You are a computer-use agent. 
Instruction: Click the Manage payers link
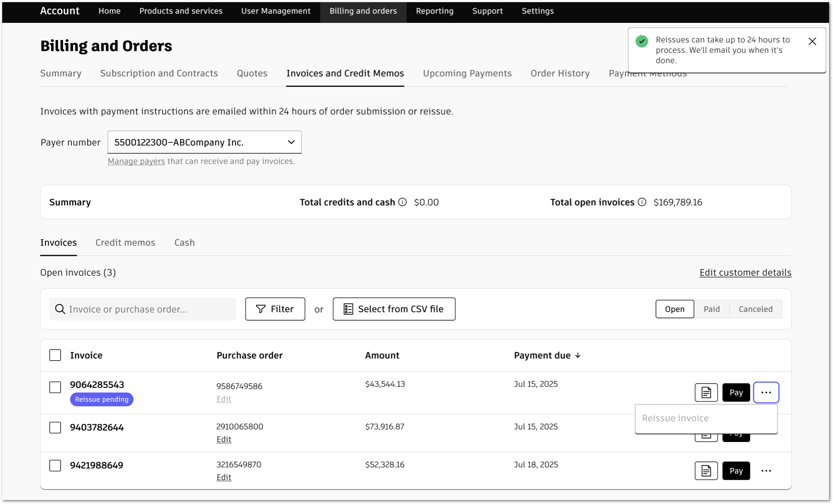pos(136,161)
